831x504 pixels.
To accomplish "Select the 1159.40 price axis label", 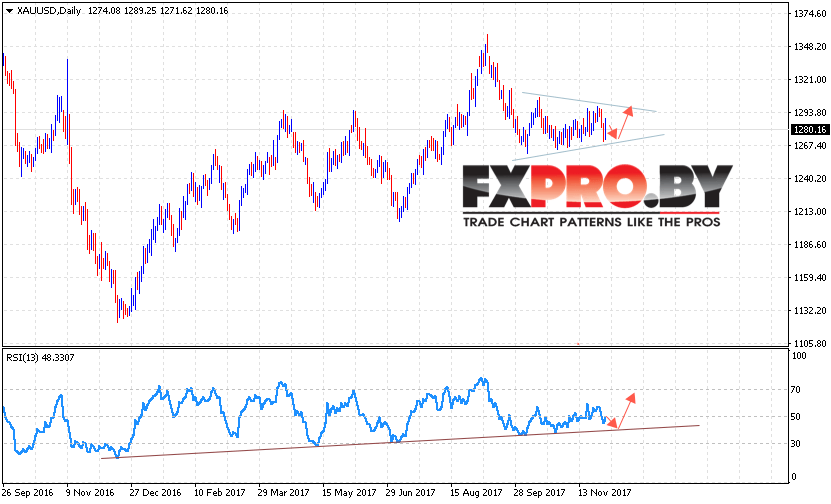I will [810, 277].
